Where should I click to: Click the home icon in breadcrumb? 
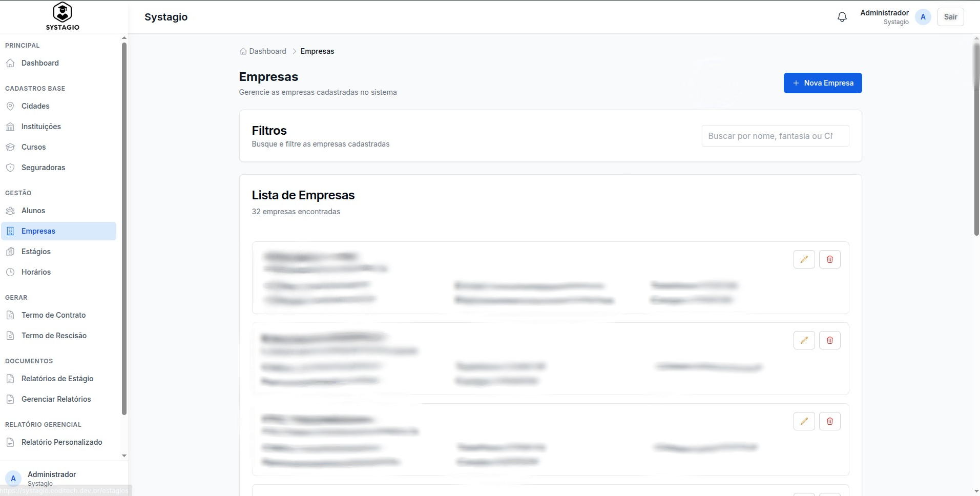pos(243,51)
